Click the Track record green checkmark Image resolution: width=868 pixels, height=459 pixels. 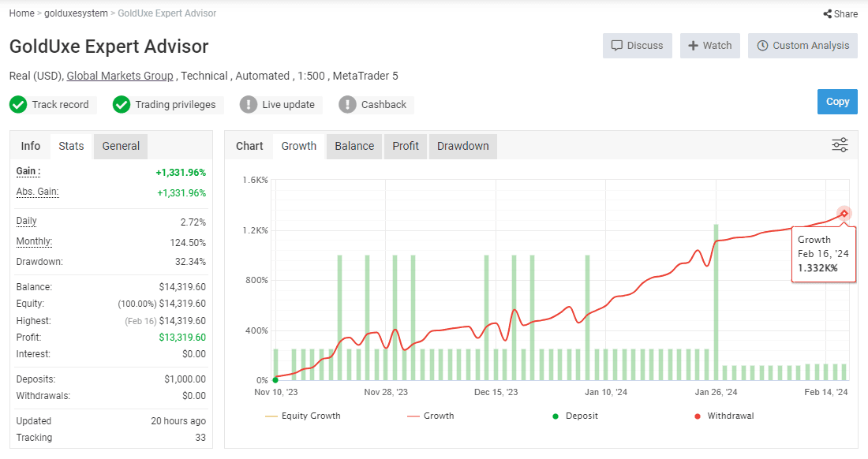(x=18, y=105)
